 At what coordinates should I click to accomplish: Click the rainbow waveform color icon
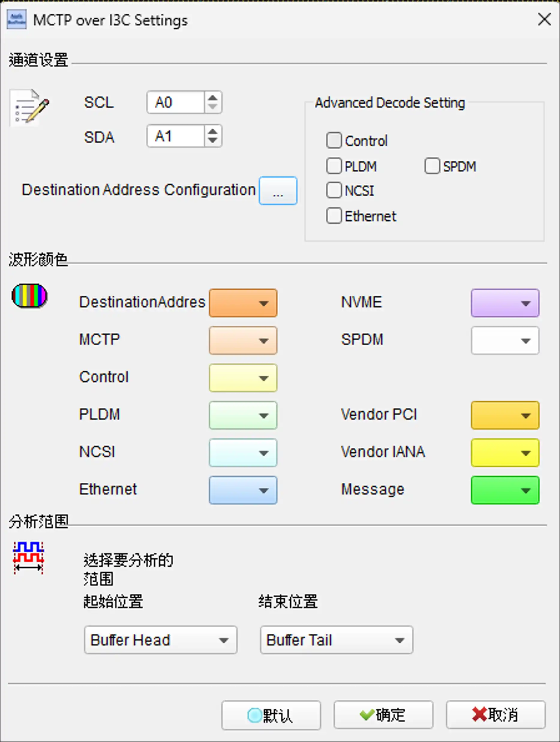(29, 296)
